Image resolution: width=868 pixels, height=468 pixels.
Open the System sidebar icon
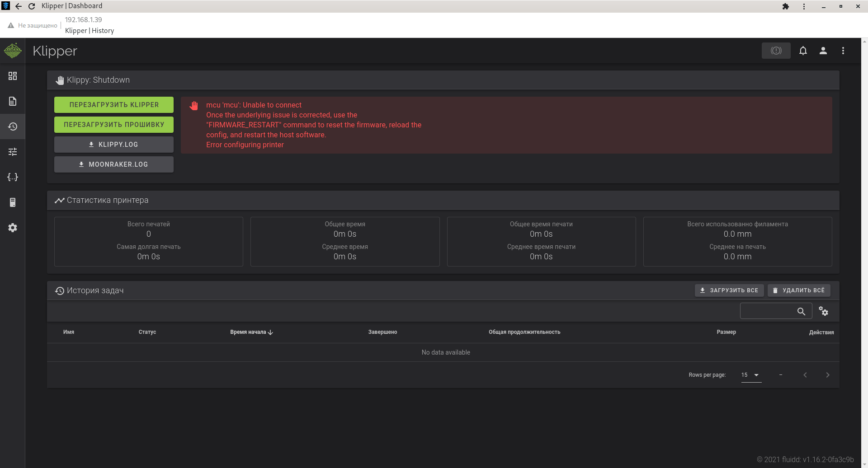(x=13, y=202)
